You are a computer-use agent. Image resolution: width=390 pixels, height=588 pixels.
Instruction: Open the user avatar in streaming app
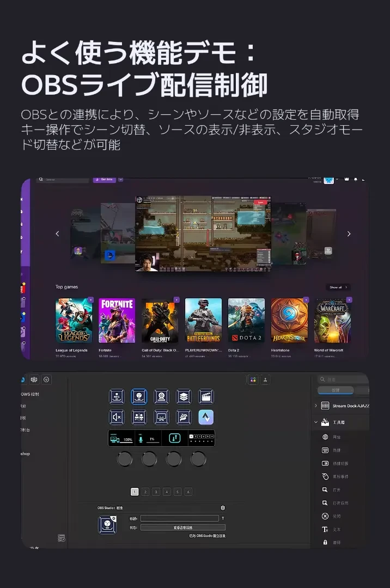click(x=329, y=180)
